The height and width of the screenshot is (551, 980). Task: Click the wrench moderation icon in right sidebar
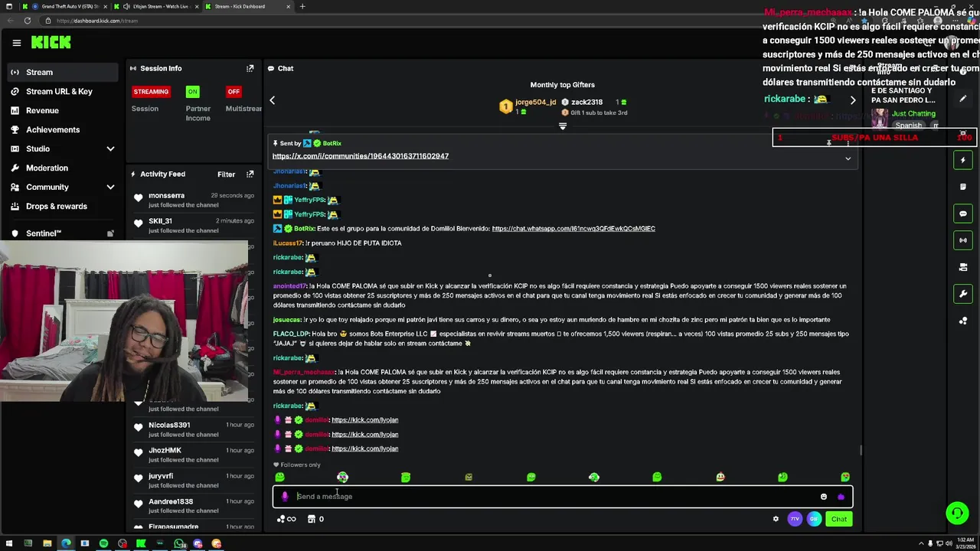[x=963, y=294]
